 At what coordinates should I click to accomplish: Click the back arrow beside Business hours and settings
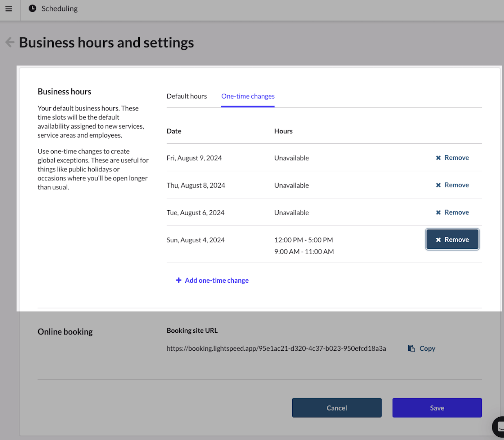(10, 42)
